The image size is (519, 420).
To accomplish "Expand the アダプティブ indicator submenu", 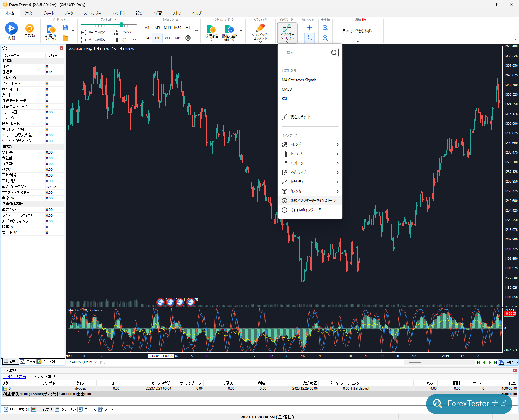I will [x=310, y=173].
